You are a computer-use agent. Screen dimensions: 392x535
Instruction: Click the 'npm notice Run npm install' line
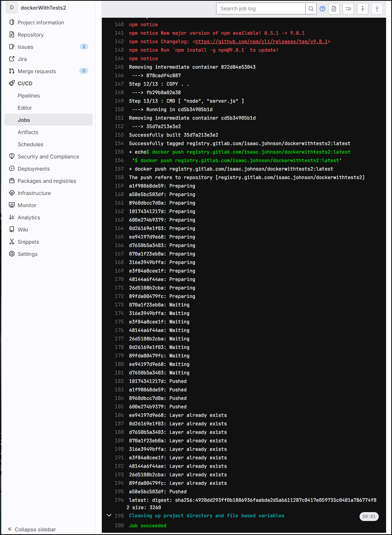[204, 50]
